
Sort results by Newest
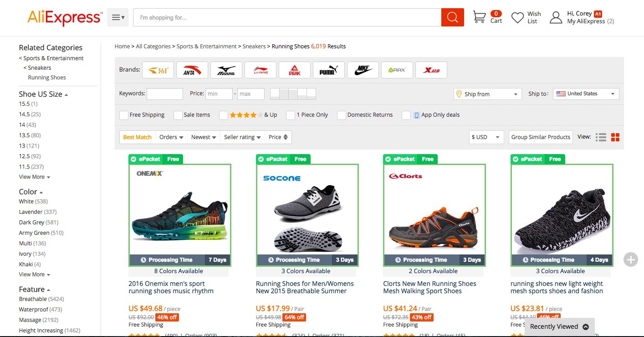203,137
